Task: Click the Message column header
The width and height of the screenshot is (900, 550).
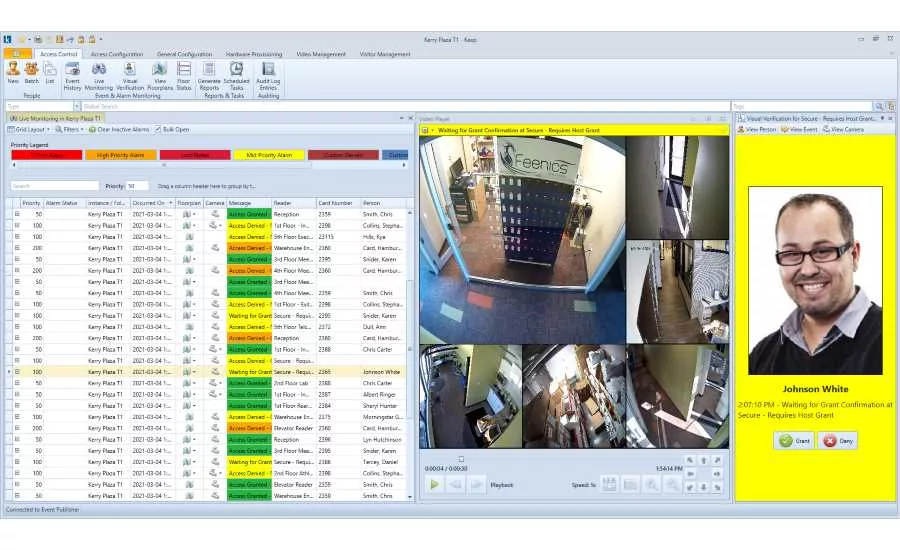Action: [249, 203]
